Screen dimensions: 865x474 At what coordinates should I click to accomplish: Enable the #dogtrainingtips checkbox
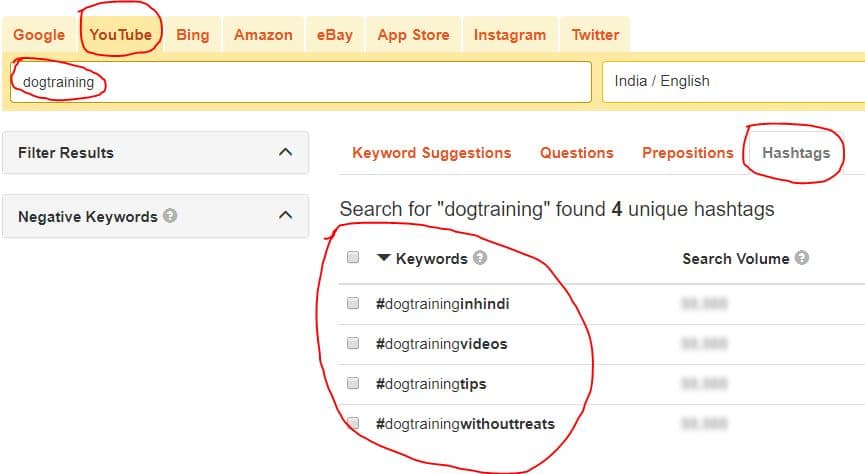353,383
